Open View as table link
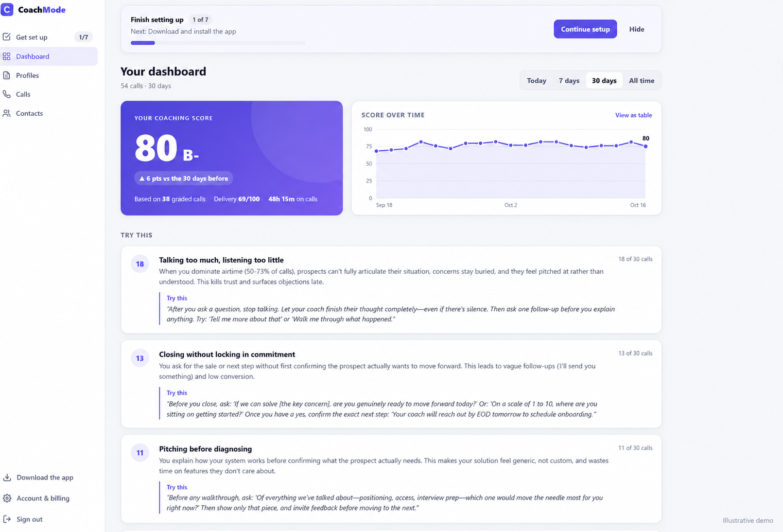 633,115
